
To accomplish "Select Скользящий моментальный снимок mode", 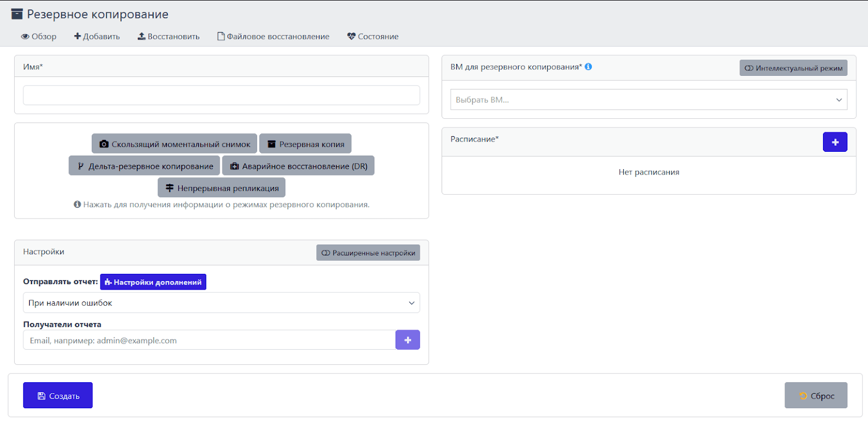I will 174,144.
